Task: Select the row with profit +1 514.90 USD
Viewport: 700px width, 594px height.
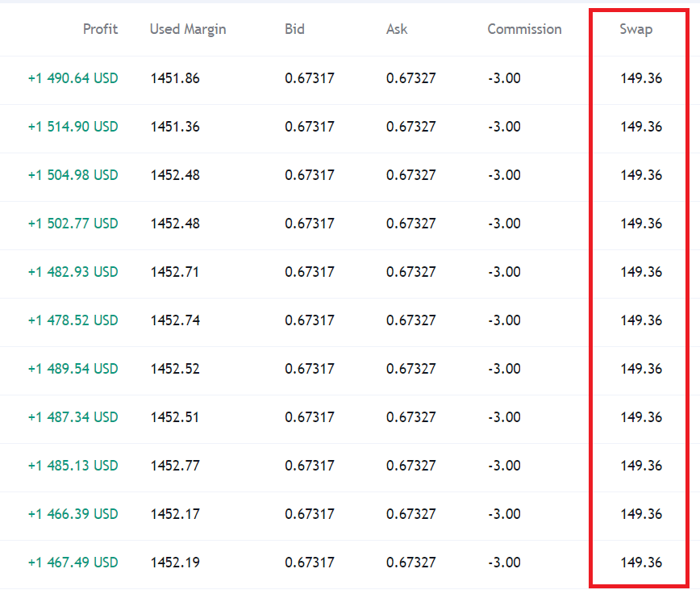Action: [350, 128]
